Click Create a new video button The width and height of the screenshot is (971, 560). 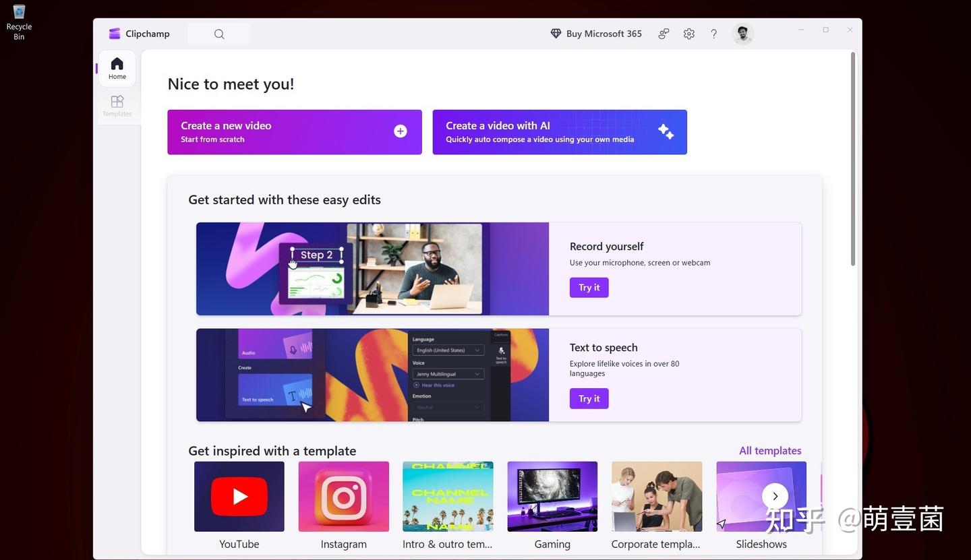[x=295, y=132]
